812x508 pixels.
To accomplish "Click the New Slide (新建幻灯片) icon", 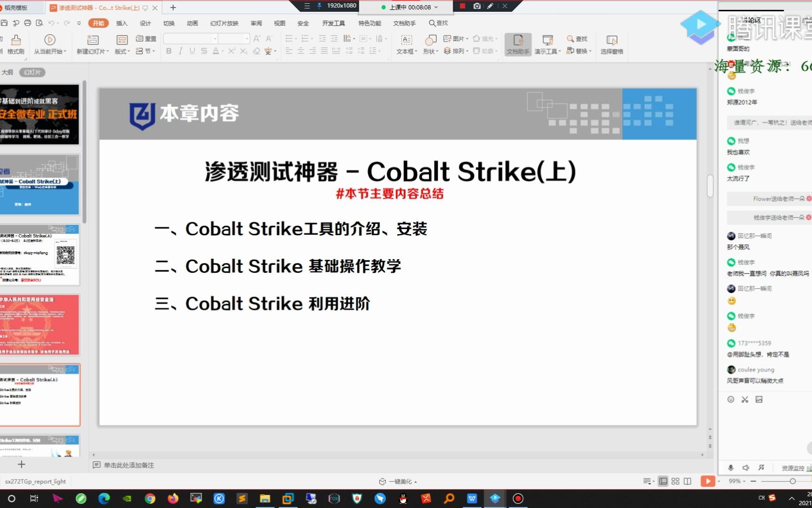I will [93, 40].
